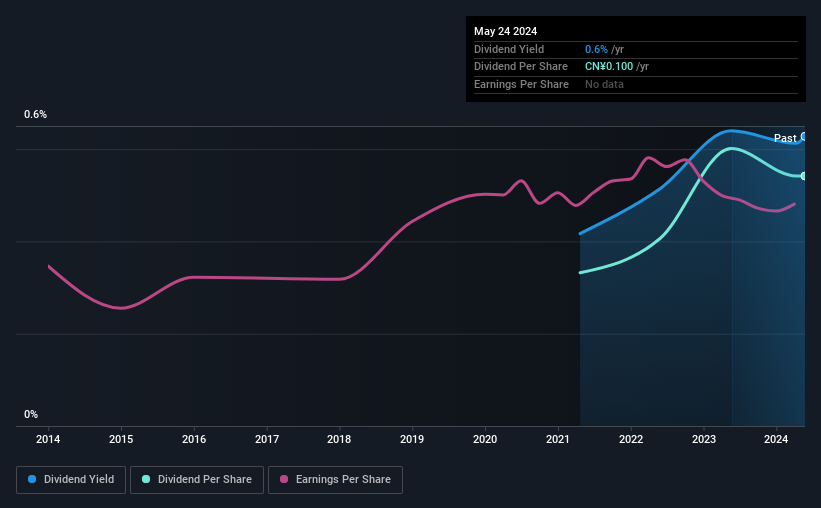The image size is (821, 508).
Task: Select the 2023 x-axis label
Action: point(704,439)
